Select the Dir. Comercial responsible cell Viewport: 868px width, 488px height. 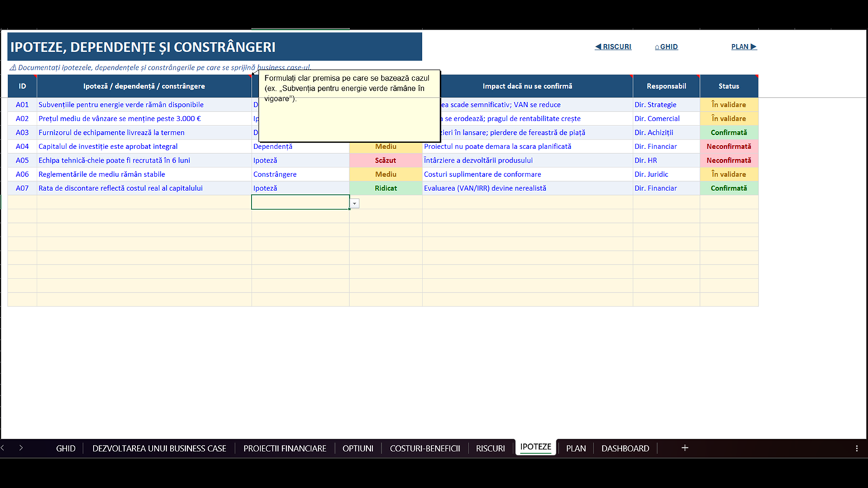click(x=667, y=119)
